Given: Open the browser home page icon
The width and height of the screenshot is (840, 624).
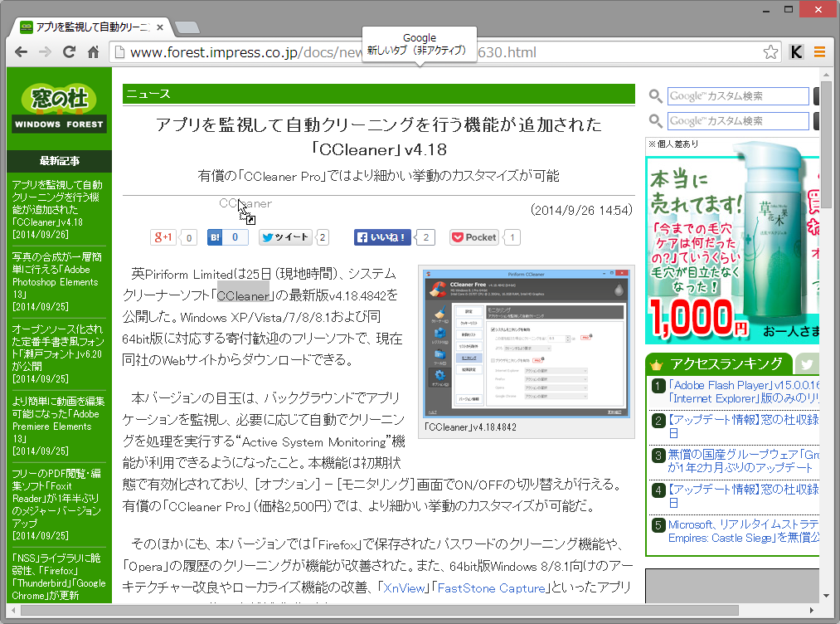Looking at the screenshot, I should [93, 51].
